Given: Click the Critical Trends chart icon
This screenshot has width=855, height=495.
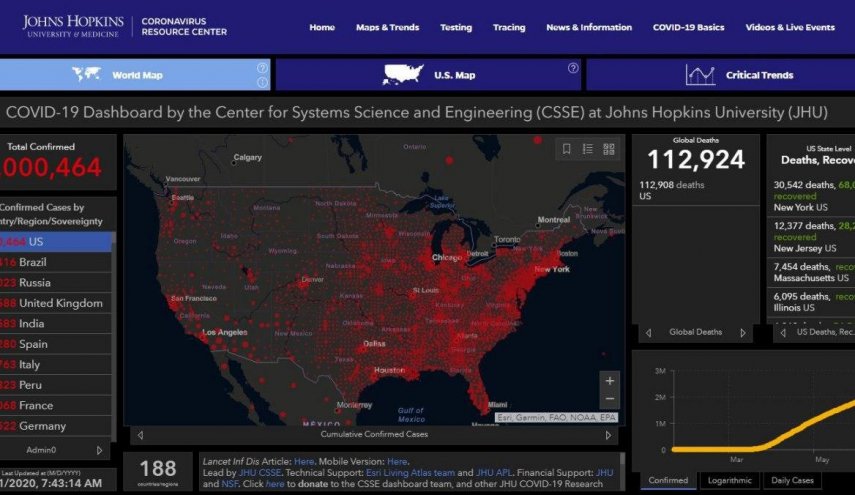Looking at the screenshot, I should pyautogui.click(x=700, y=75).
